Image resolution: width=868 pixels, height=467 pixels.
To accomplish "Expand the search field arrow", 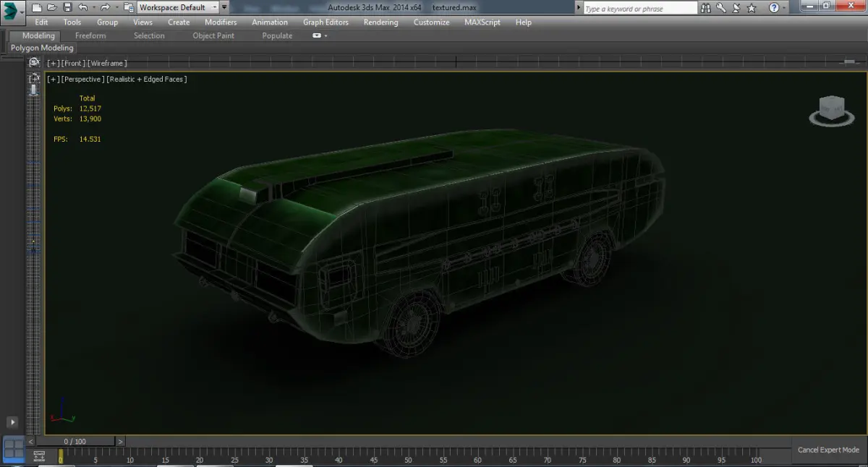I will (578, 8).
